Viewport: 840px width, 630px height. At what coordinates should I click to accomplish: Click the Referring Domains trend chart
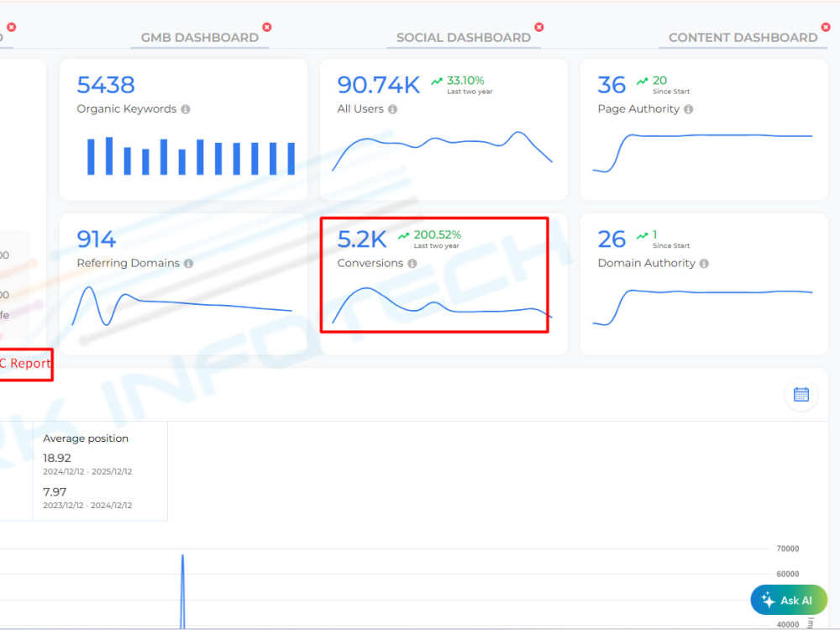[x=181, y=307]
